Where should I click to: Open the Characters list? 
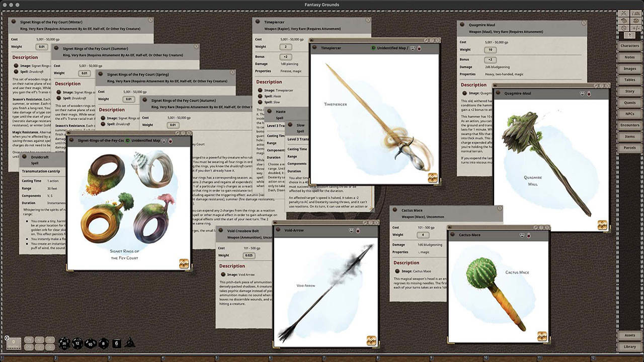pyautogui.click(x=630, y=45)
